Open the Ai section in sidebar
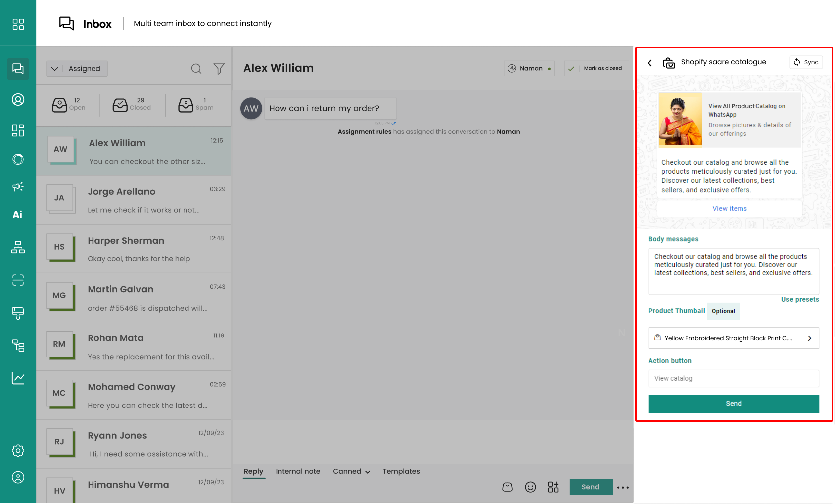 (18, 215)
